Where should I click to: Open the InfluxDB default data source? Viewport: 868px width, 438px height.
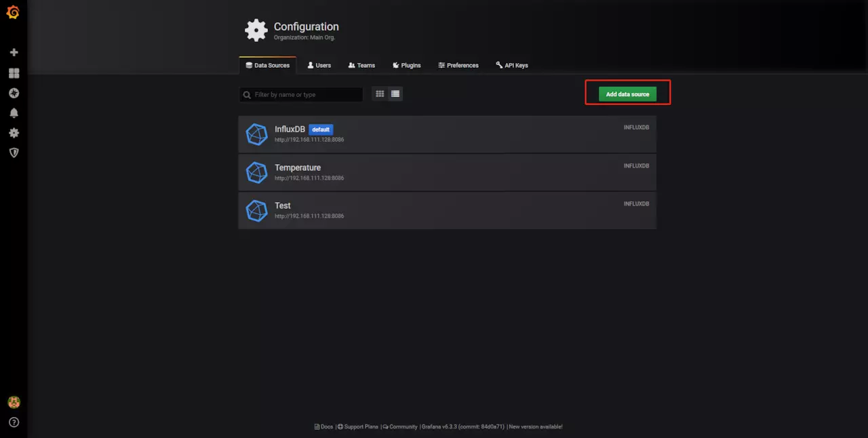pos(448,134)
